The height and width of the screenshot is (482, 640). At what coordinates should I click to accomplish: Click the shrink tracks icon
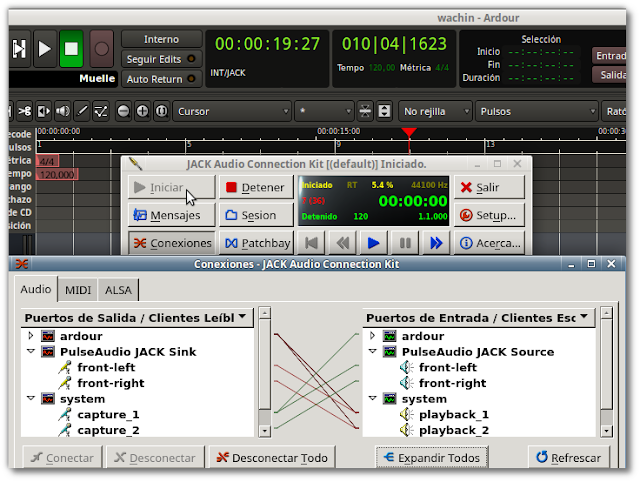coord(365,111)
